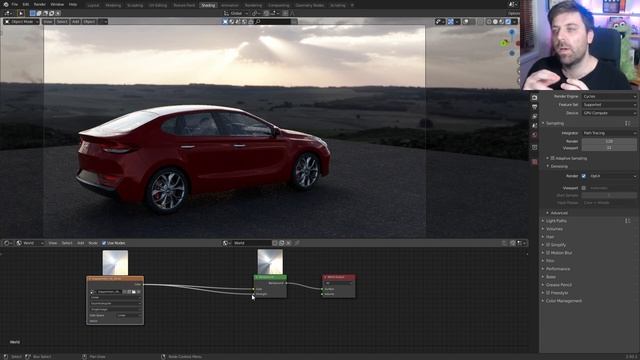Screen dimensions: 640x360
Task: Enable the Freestyle checkbox
Action: (x=548, y=293)
